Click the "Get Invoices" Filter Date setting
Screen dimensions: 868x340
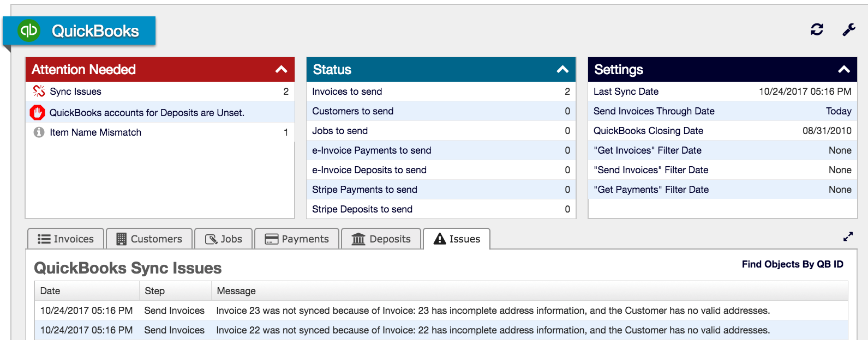722,150
